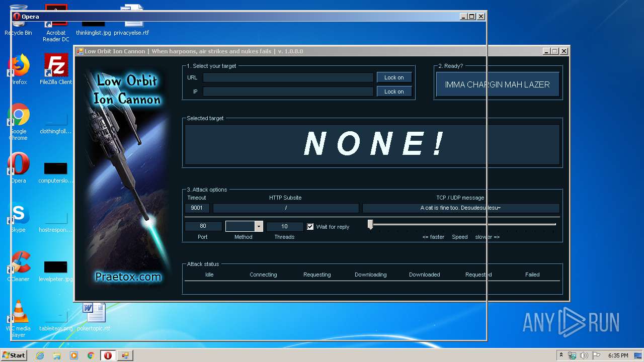Show hidden system tray icons

[561, 355]
